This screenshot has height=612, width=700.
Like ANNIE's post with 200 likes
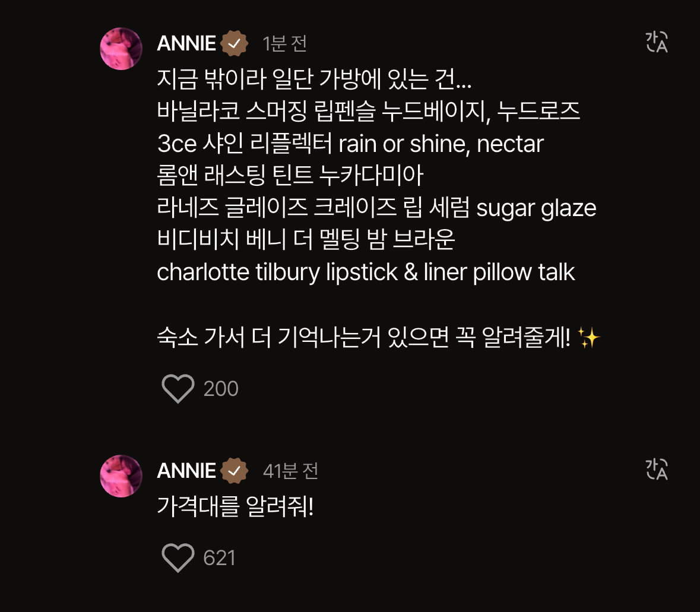coord(178,389)
